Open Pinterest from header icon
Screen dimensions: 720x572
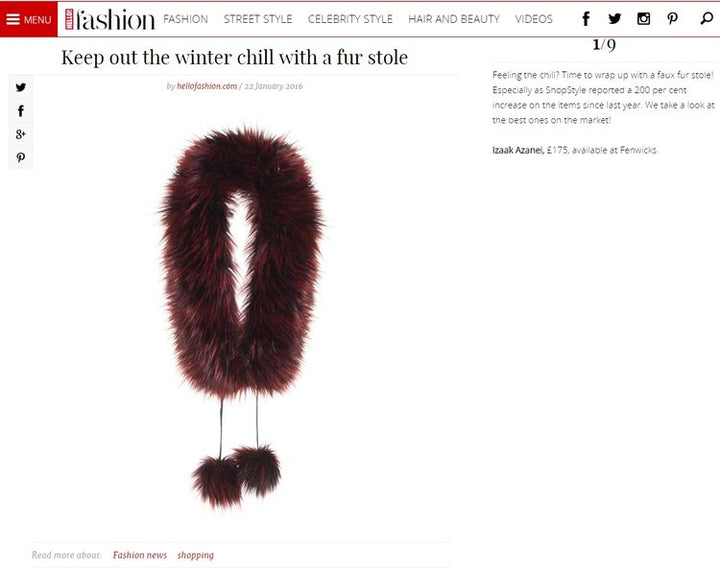[x=672, y=19]
